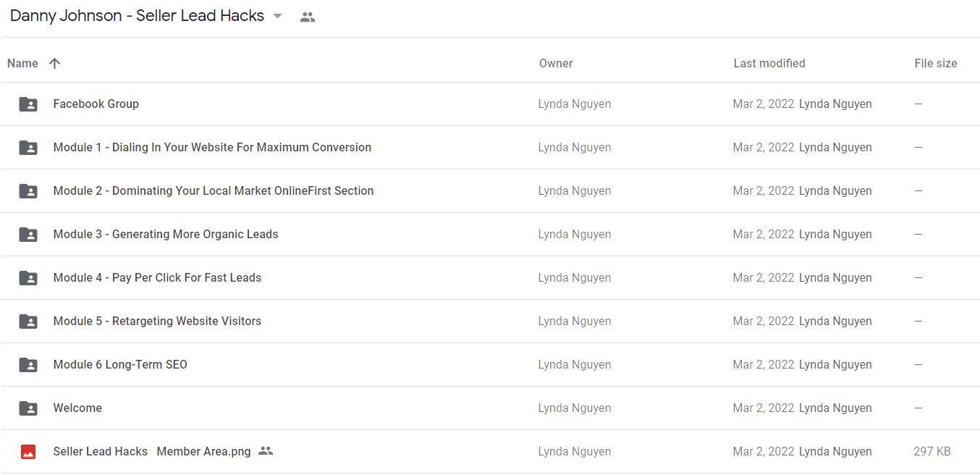Click owner Lynda Nguyen in Welcome row
This screenshot has width=980, height=475.
coord(575,408)
